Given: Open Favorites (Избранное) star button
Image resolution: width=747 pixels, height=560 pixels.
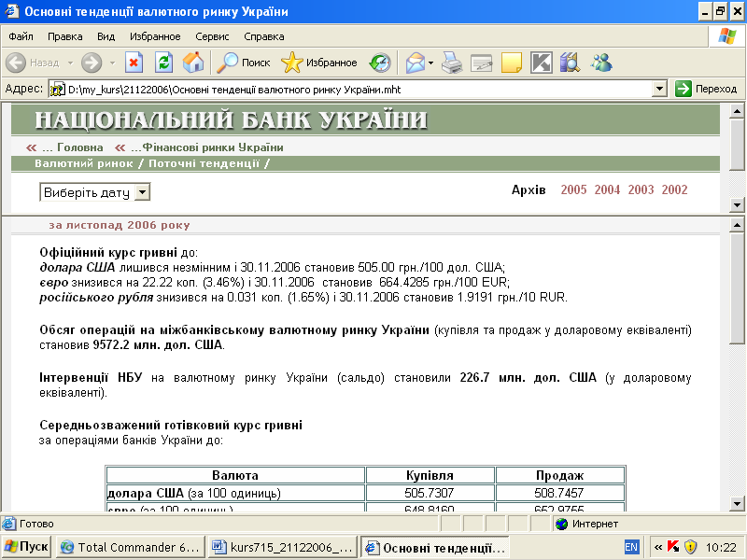Looking at the screenshot, I should 318,63.
